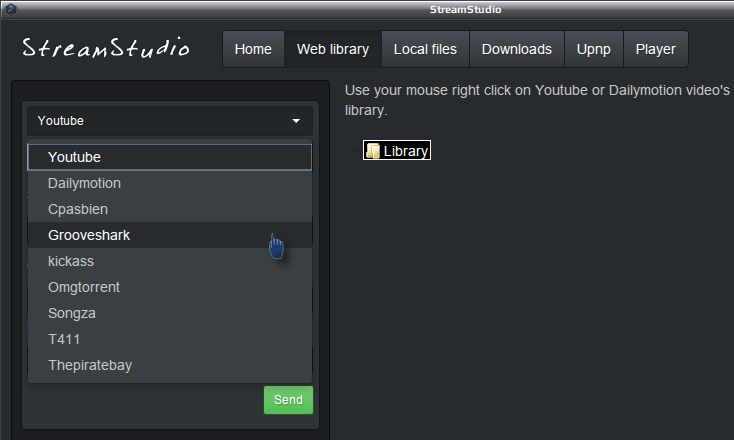Screen dimensions: 734x440
Task: Select the Library tree folder
Action: (x=397, y=150)
